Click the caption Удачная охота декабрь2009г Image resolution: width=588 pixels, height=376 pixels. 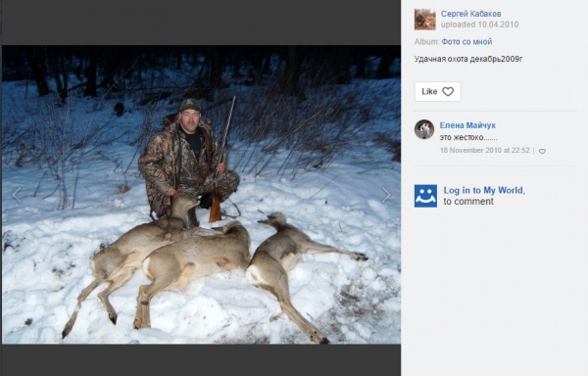pos(468,59)
